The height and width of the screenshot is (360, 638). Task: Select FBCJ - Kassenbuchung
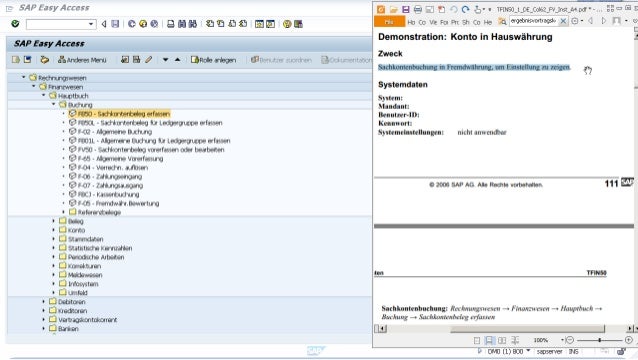click(x=108, y=194)
